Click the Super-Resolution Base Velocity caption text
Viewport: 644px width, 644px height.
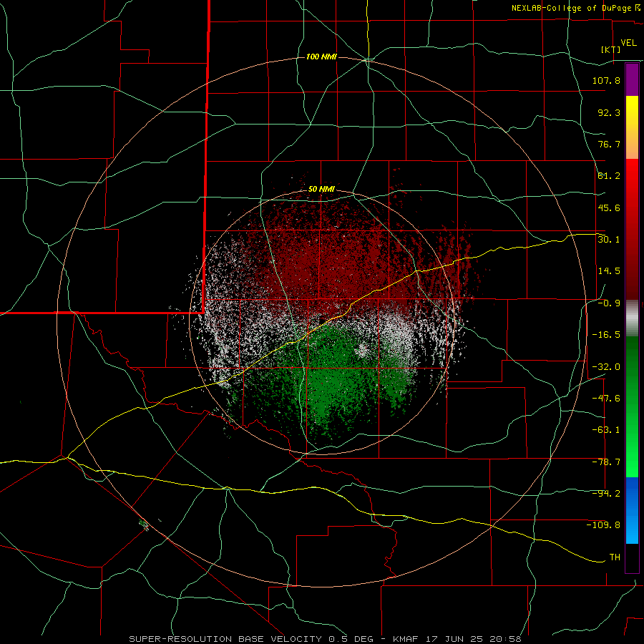326,639
